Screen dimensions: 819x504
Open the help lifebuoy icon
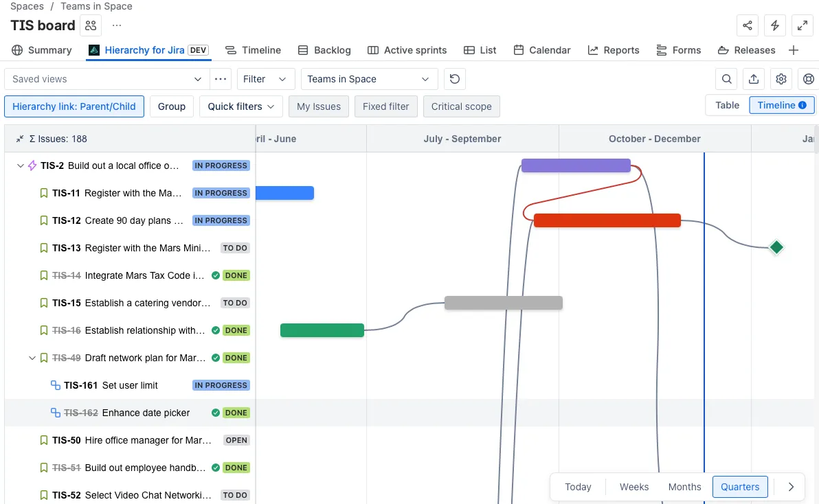[809, 79]
